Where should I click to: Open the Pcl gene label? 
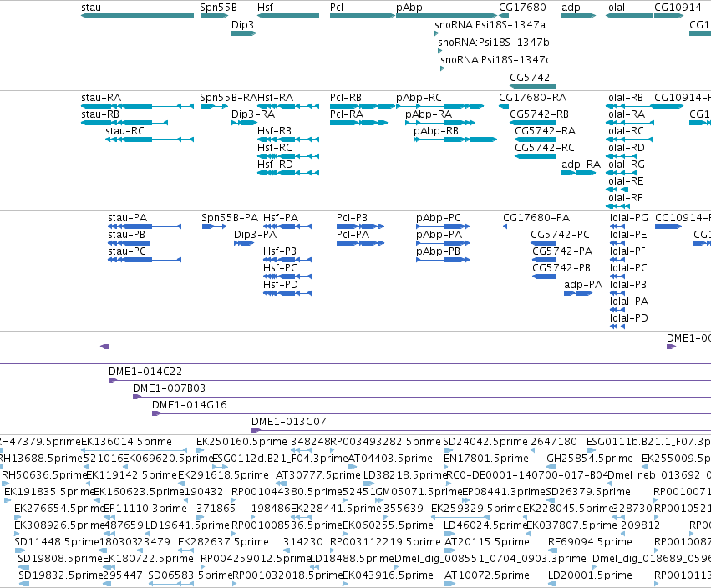337,8
